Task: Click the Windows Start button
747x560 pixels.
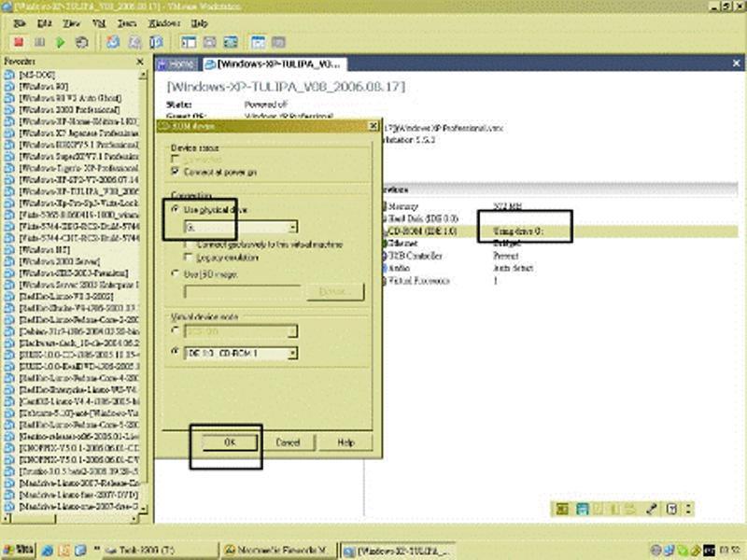Action: [19, 551]
